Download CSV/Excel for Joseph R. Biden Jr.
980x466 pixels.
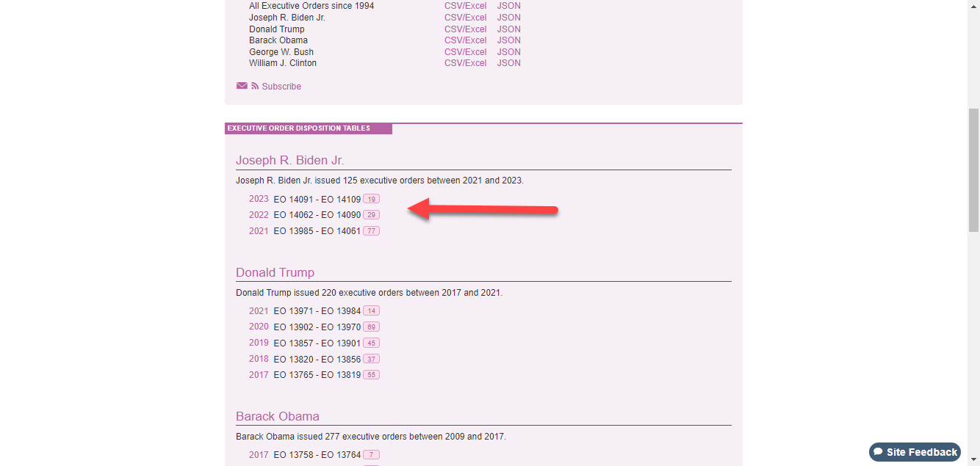(465, 18)
